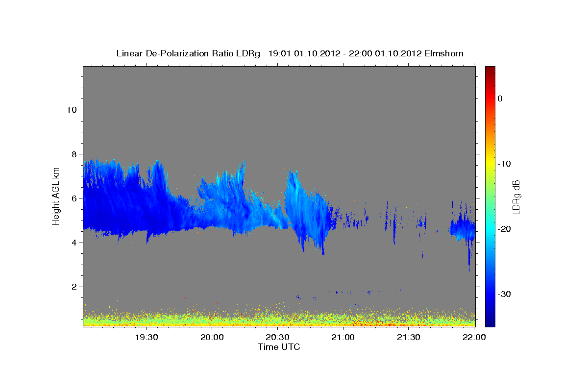Click the "Time UTC" axis label

click(279, 347)
